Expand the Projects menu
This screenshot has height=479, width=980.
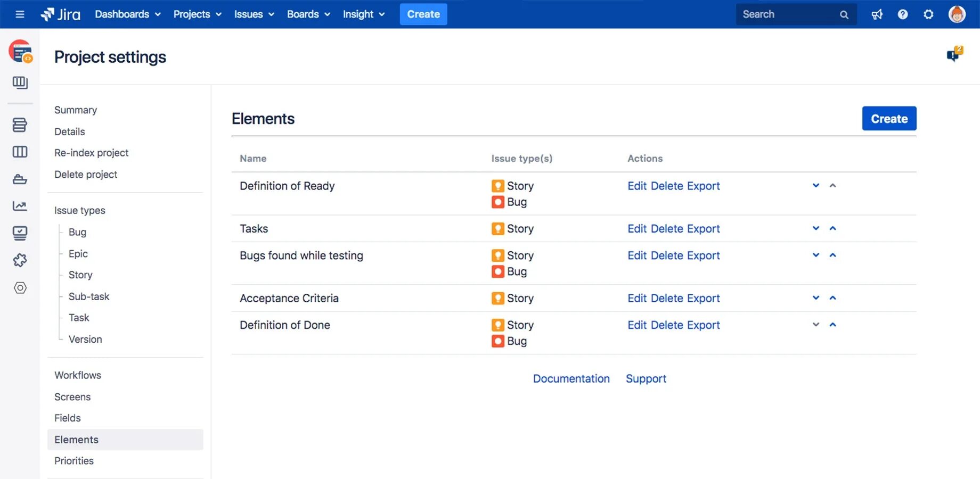197,14
